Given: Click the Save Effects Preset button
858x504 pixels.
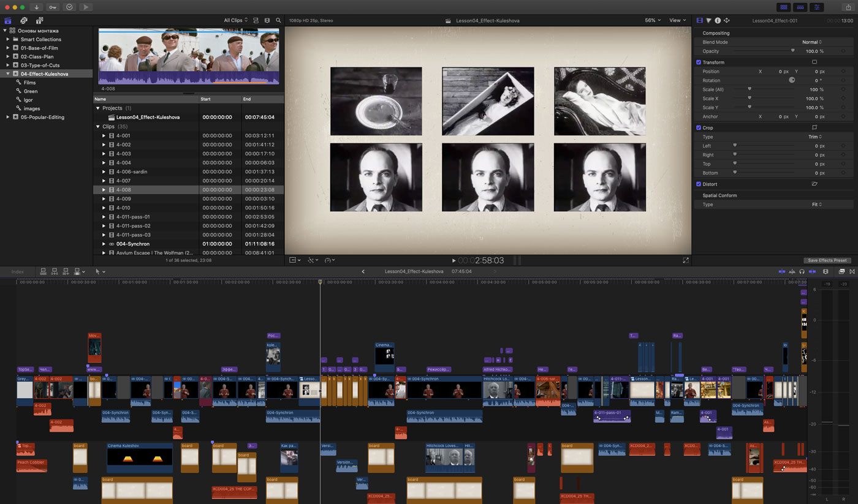Looking at the screenshot, I should (x=827, y=260).
